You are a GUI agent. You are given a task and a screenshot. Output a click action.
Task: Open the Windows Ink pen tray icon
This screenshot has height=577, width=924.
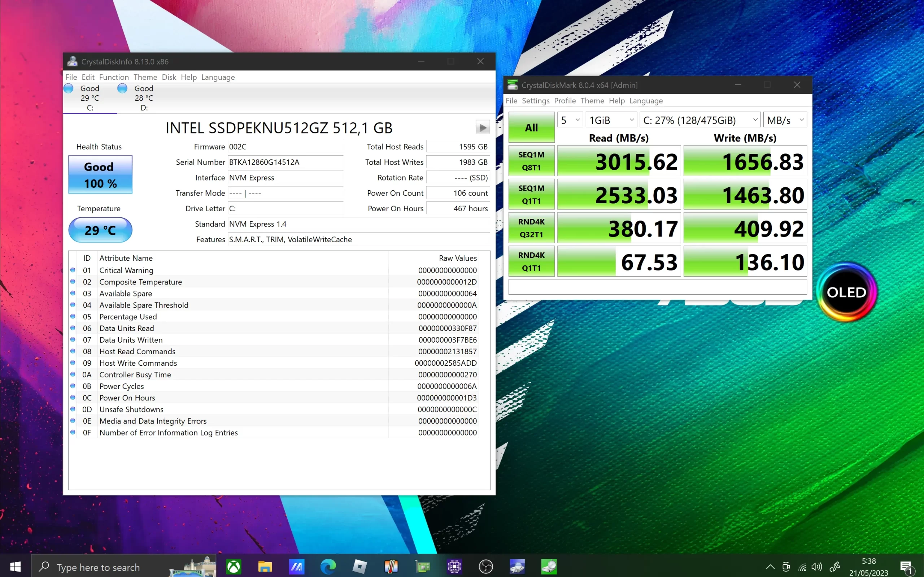click(834, 567)
